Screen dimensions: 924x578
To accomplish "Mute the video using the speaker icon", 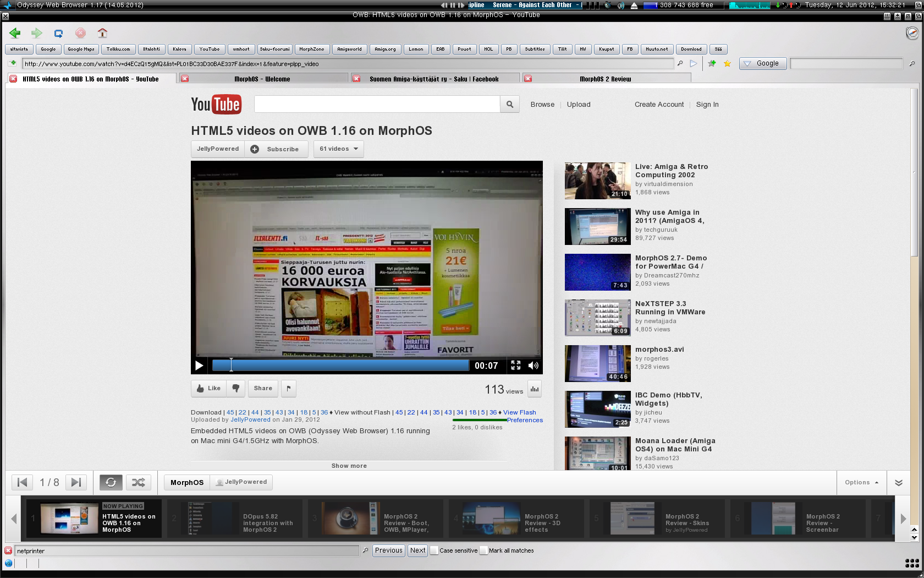I will (533, 366).
